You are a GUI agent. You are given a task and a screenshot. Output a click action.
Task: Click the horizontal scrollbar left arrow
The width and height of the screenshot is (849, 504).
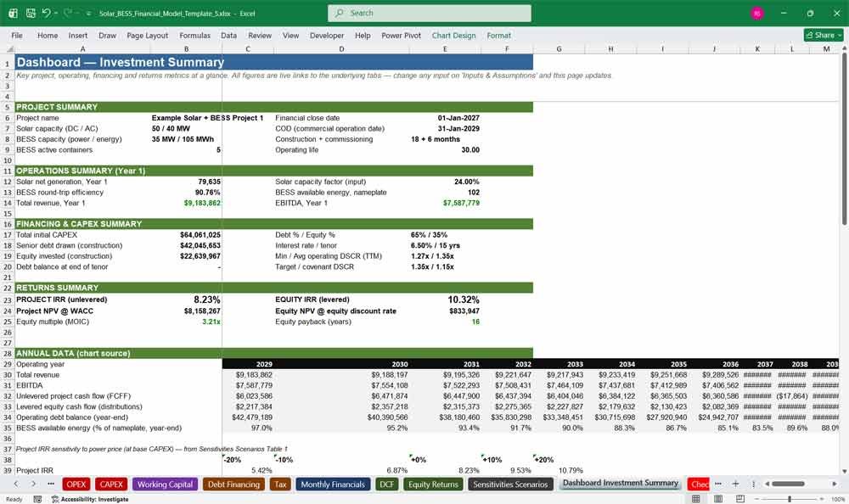(767, 484)
